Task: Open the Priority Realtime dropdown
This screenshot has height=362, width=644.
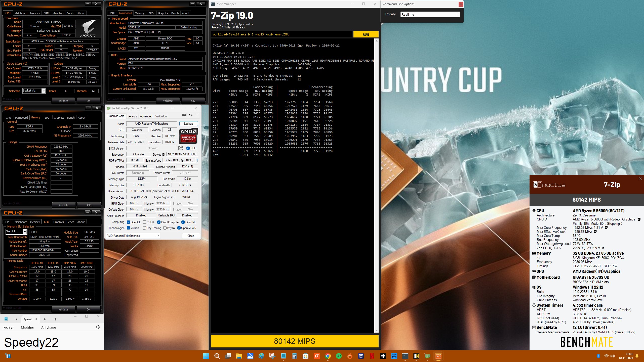Action: (430, 14)
